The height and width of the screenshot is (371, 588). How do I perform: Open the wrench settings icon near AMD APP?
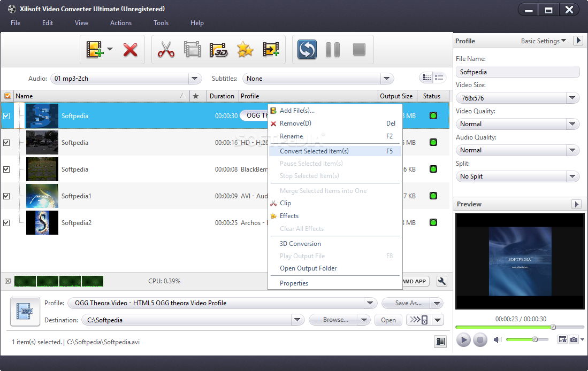coord(442,281)
